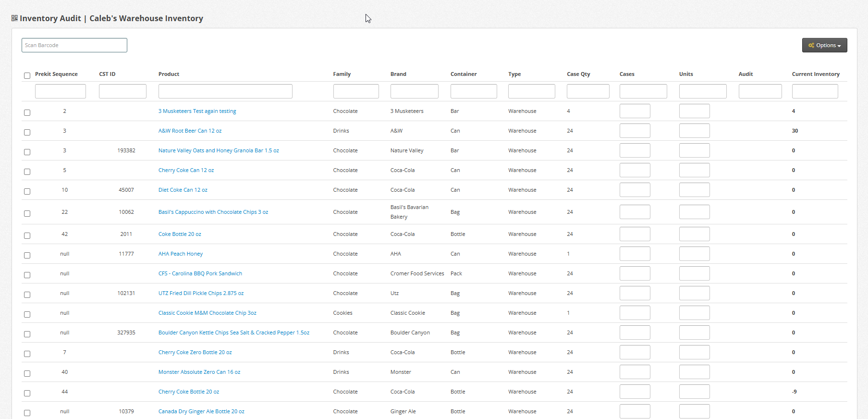Click Cases input for A&W Root Beer row

click(635, 131)
